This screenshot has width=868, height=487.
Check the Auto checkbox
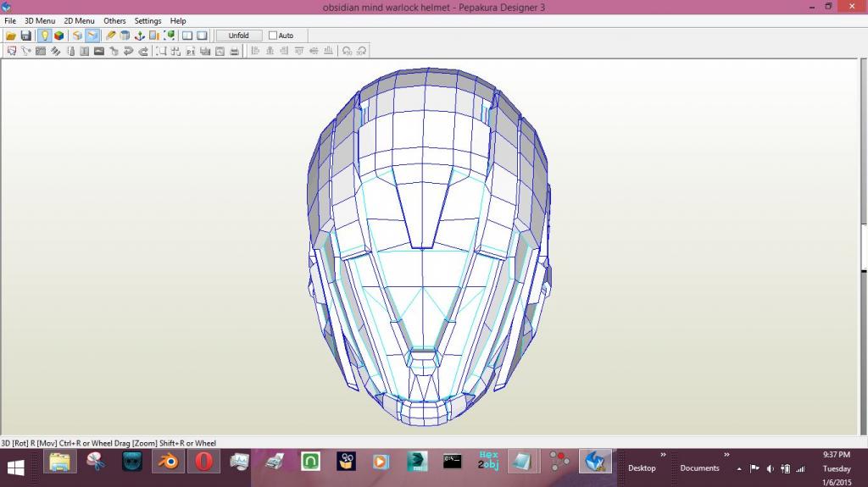[x=273, y=36]
